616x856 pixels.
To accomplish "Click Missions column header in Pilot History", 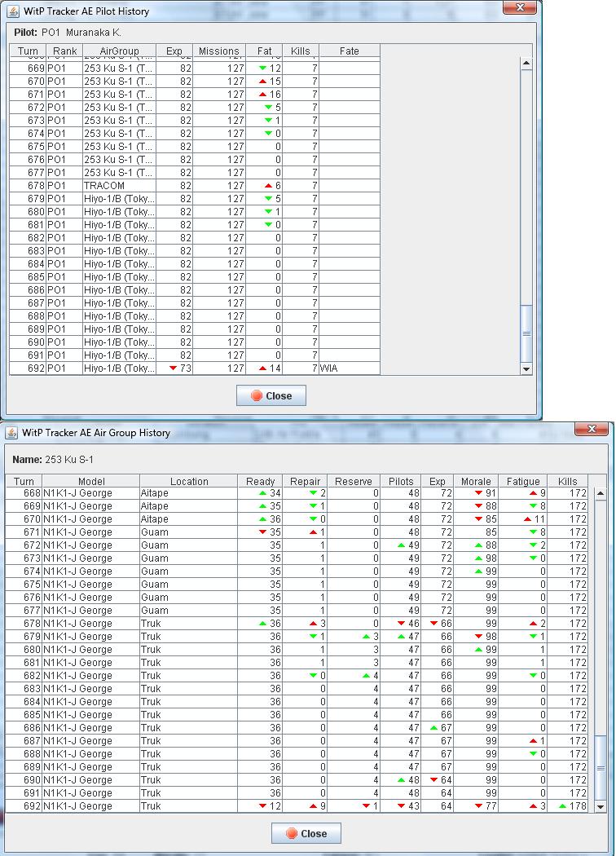I will (219, 51).
